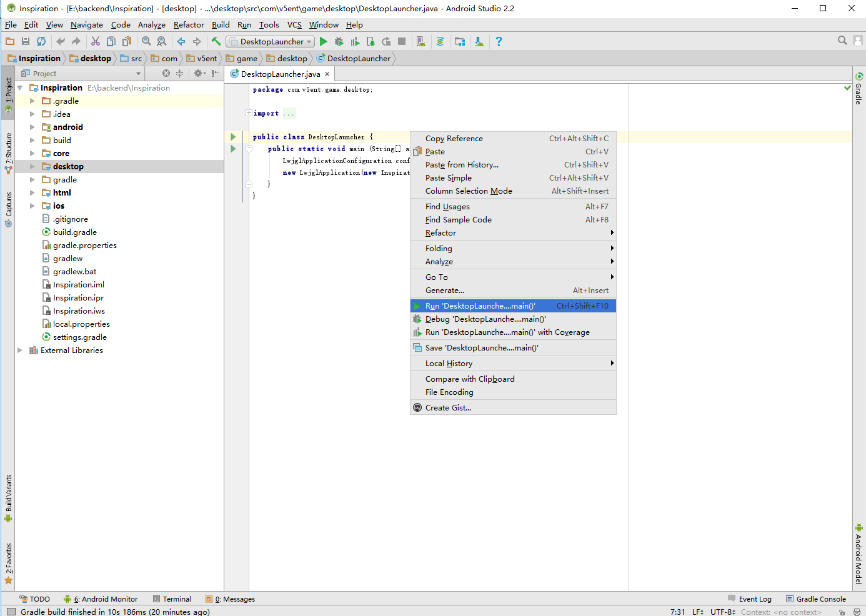Viewport: 866px width, 616px height.
Task: Click the Run with Coverage toolbar icon
Action: [355, 41]
